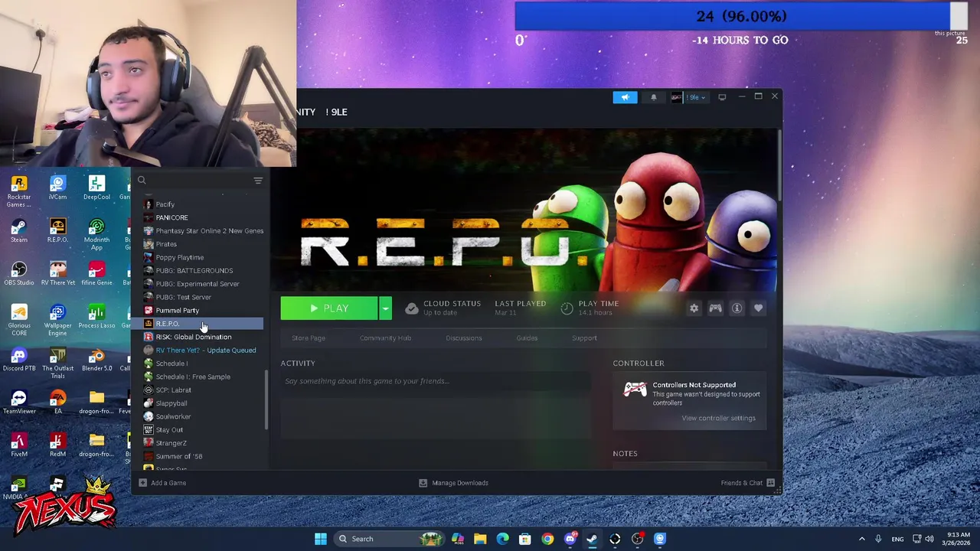Image resolution: width=980 pixels, height=551 pixels.
Task: Open the controller layout icon next to the gear
Action: (x=715, y=308)
